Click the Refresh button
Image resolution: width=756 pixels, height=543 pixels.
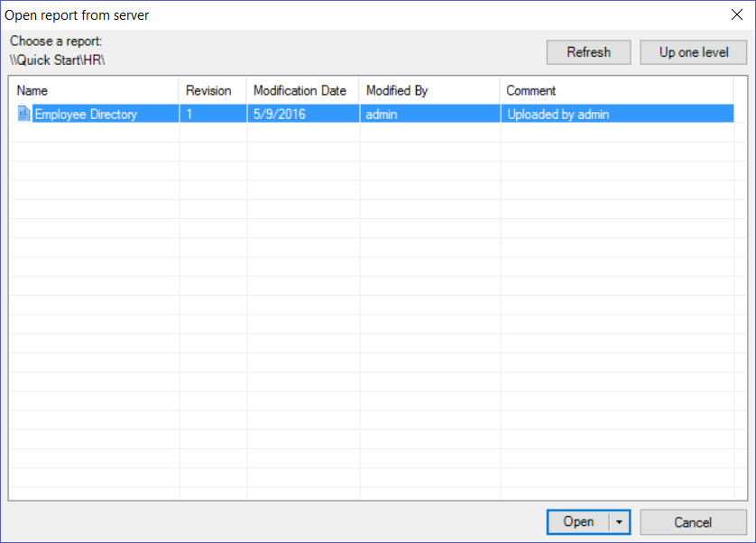pyautogui.click(x=588, y=52)
